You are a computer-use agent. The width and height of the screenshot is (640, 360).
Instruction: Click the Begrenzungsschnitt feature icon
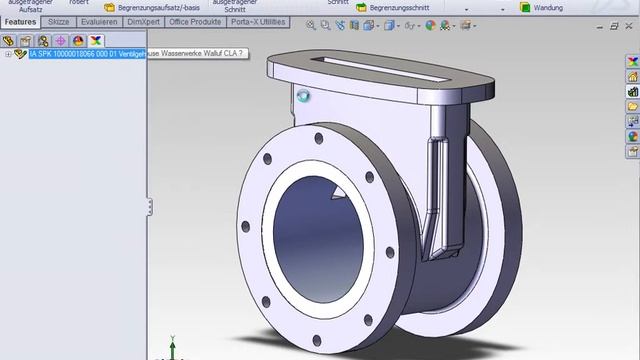(x=361, y=7)
